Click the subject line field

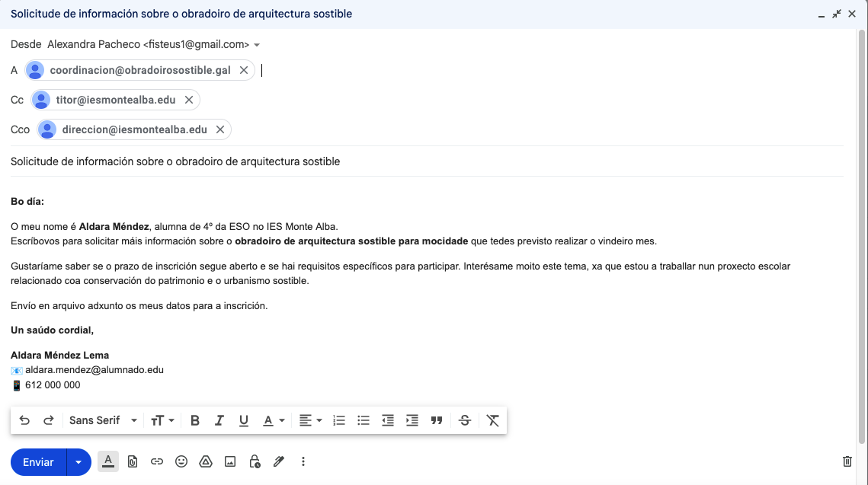pyautogui.click(x=427, y=161)
